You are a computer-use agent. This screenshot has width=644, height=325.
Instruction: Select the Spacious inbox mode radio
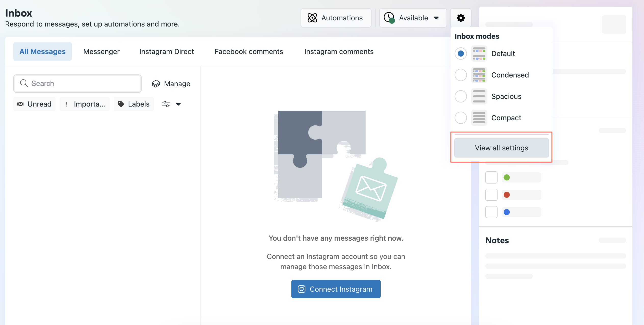pyautogui.click(x=461, y=96)
